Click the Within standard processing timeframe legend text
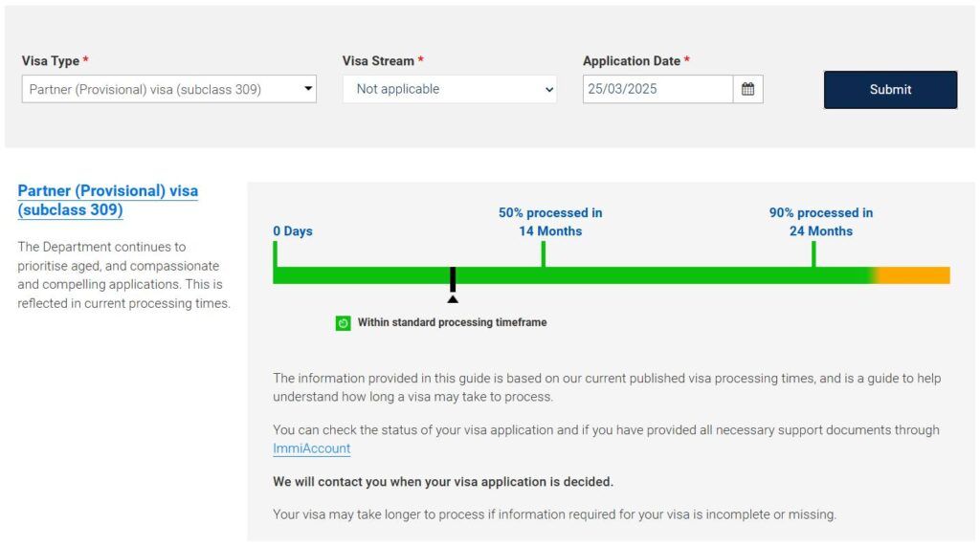 click(452, 323)
